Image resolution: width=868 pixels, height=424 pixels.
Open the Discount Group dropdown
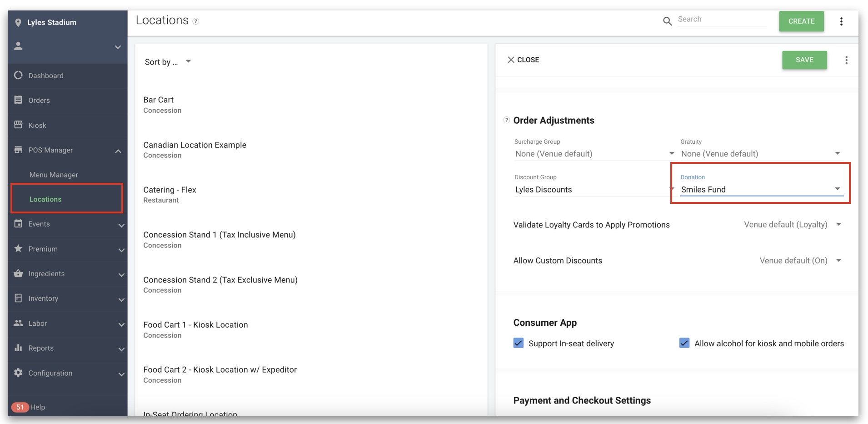click(x=594, y=189)
